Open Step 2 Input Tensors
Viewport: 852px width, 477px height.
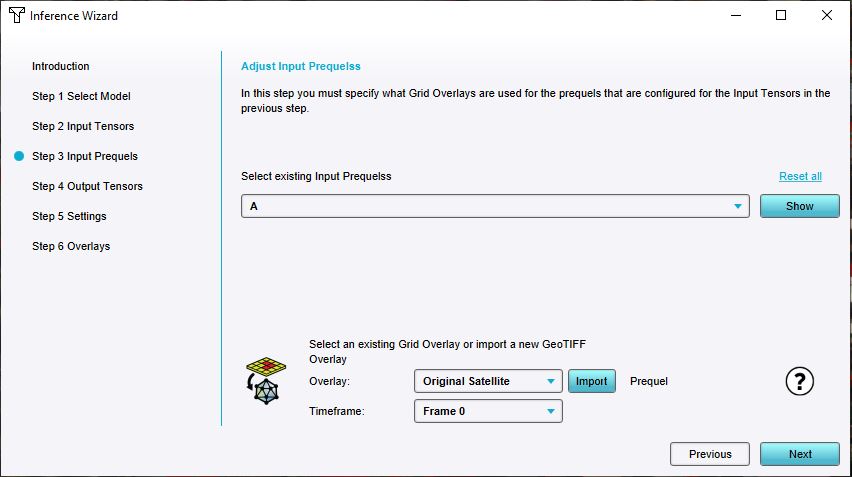tap(83, 126)
